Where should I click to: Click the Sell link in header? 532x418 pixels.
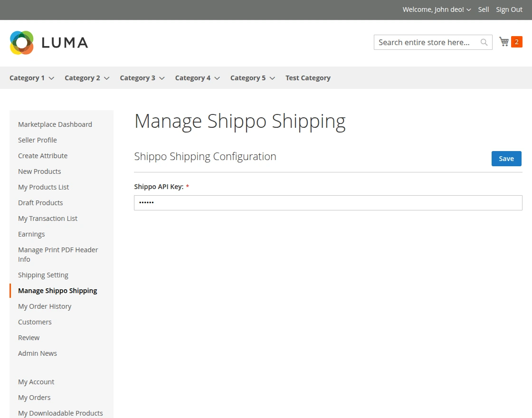point(484,9)
